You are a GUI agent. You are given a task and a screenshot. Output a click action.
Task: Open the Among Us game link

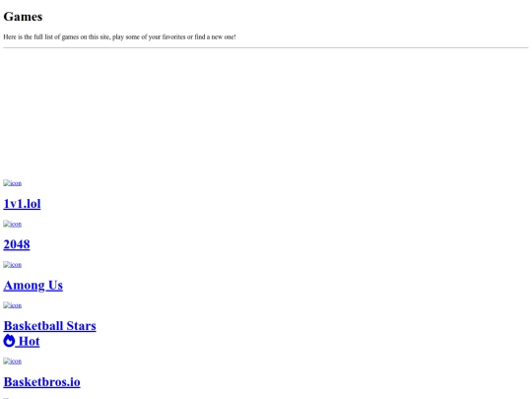pyautogui.click(x=33, y=286)
